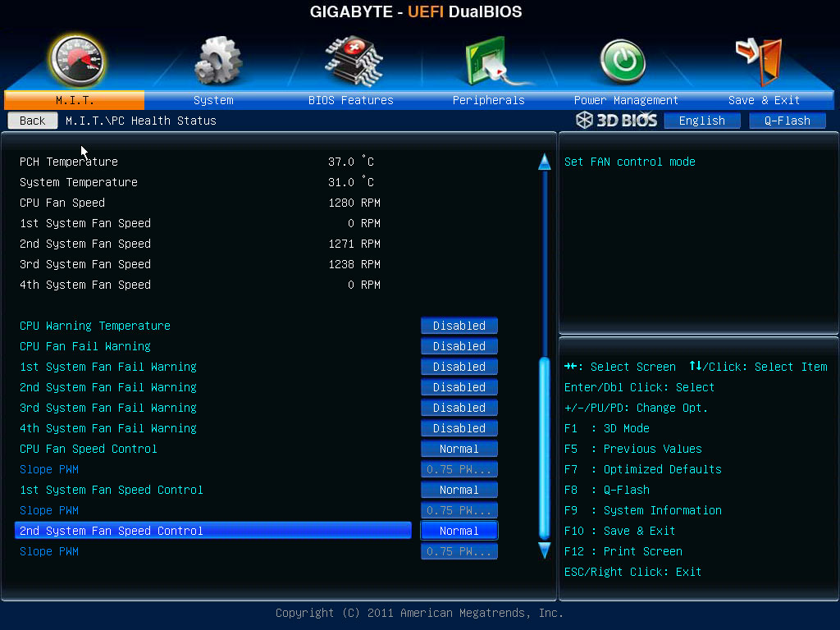Open the BIOS Features tab
The image size is (840, 630).
click(351, 100)
